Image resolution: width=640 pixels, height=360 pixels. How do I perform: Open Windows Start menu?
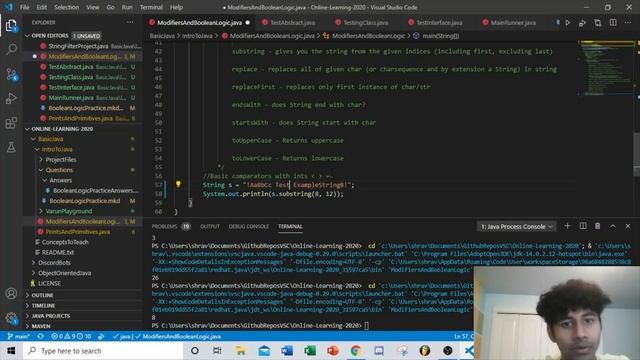point(11,351)
